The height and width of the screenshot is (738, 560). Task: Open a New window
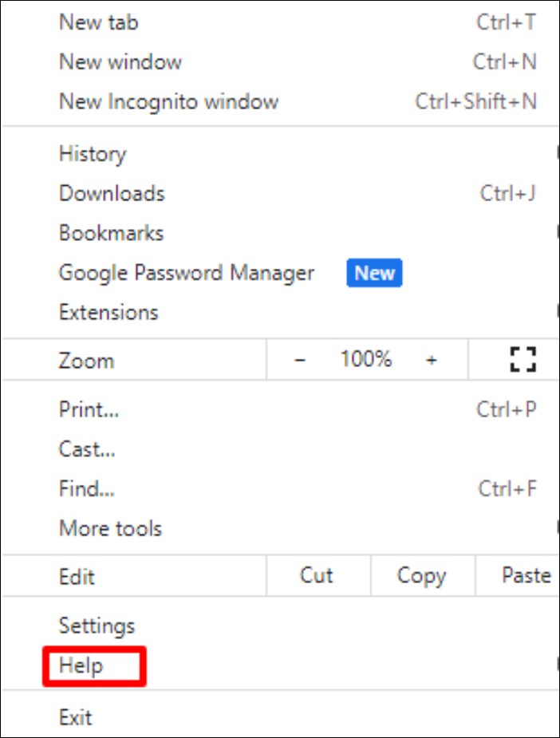[120, 62]
